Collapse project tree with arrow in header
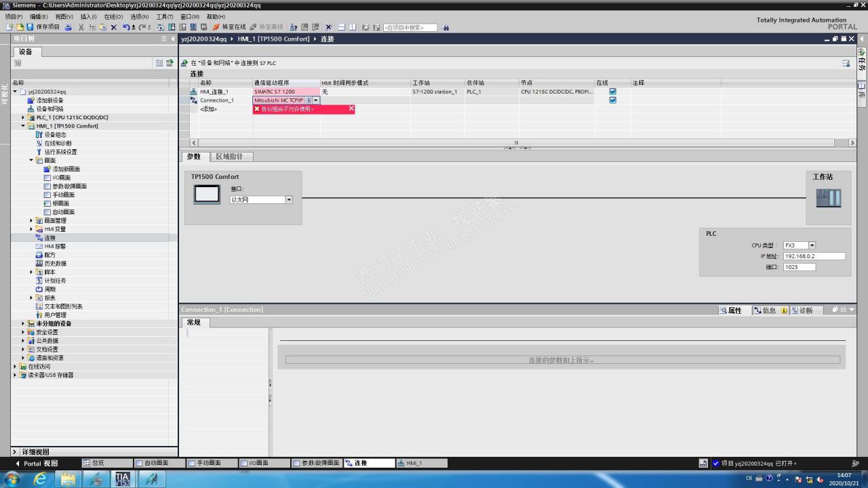The height and width of the screenshot is (488, 868). point(172,39)
